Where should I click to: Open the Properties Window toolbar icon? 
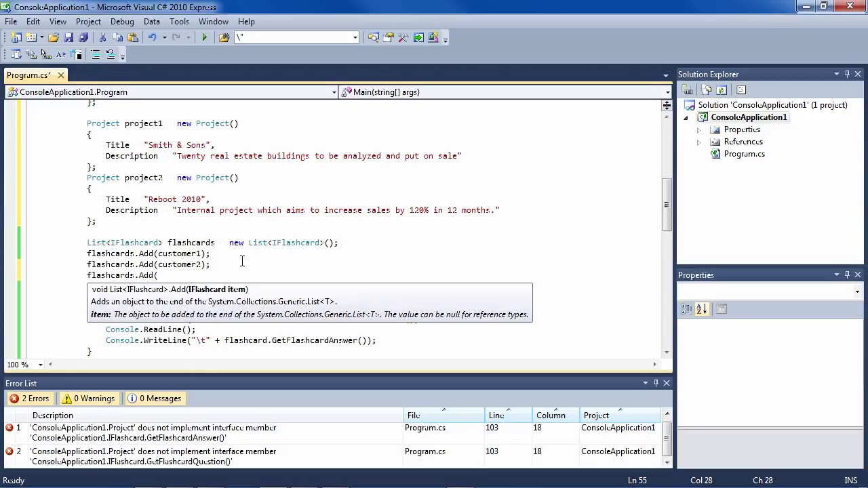[x=389, y=38]
